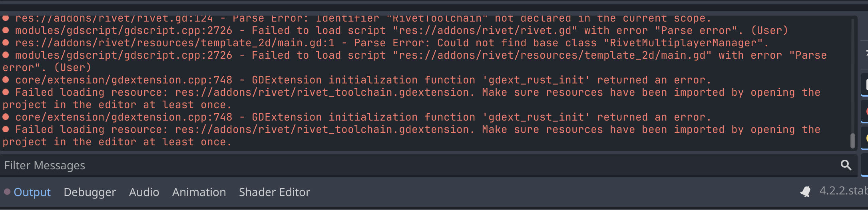Toggle the red error messages filter

click(866, 111)
